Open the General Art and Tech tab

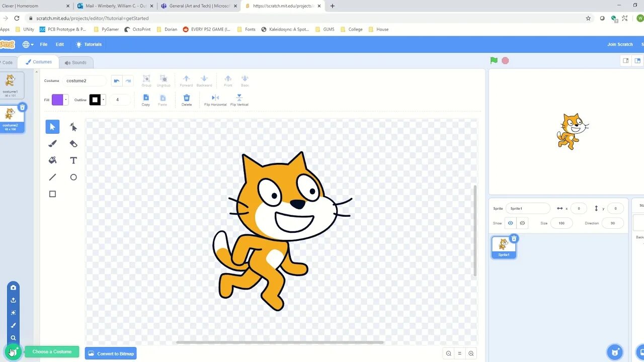[199, 6]
